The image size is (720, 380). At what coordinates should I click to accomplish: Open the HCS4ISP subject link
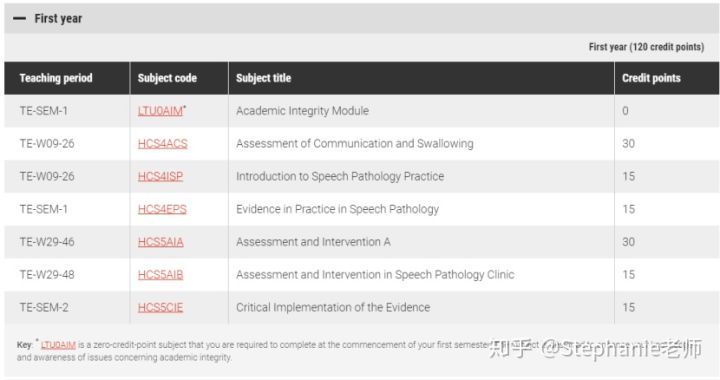(x=160, y=176)
